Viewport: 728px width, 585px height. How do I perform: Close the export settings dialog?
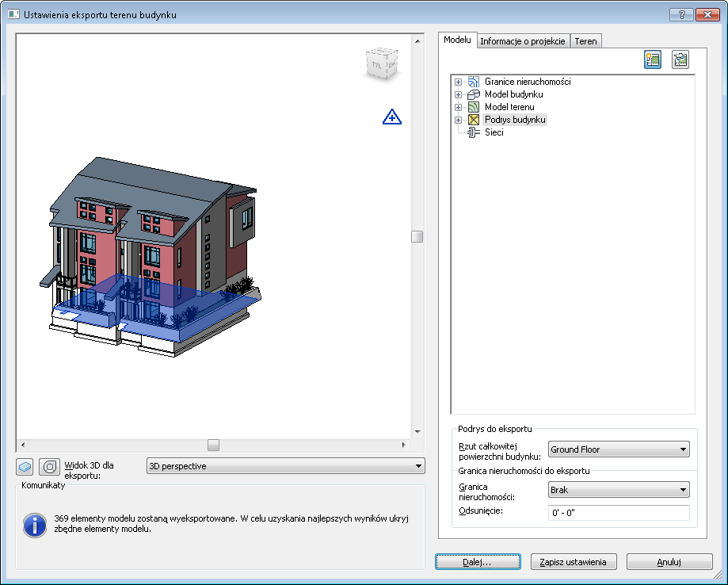(x=707, y=14)
